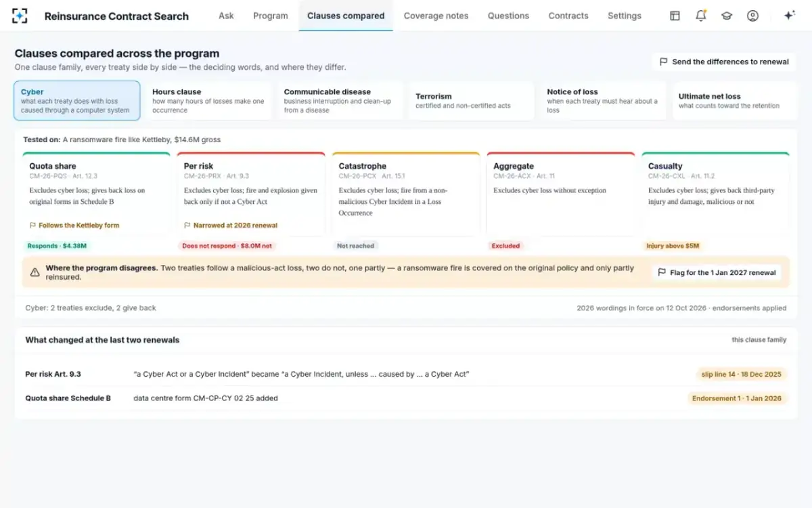Screen dimensions: 812x508
Task: Open the Settings tab
Action: [x=625, y=16]
